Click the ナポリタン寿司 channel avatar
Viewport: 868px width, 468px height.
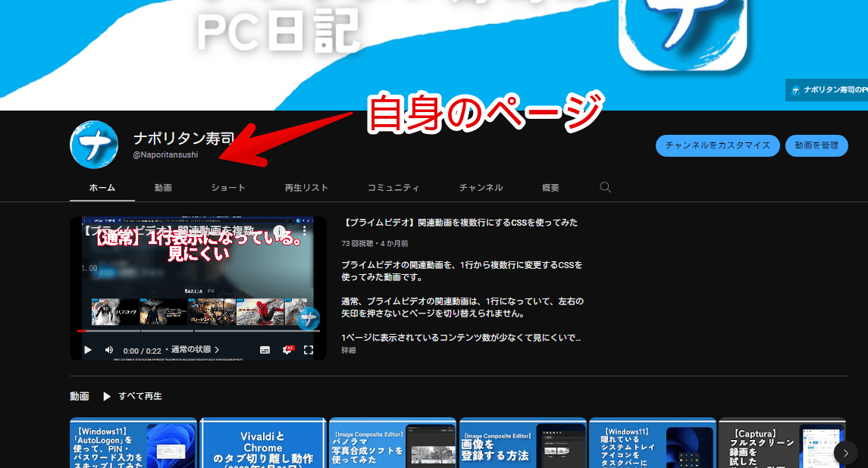pyautogui.click(x=94, y=145)
